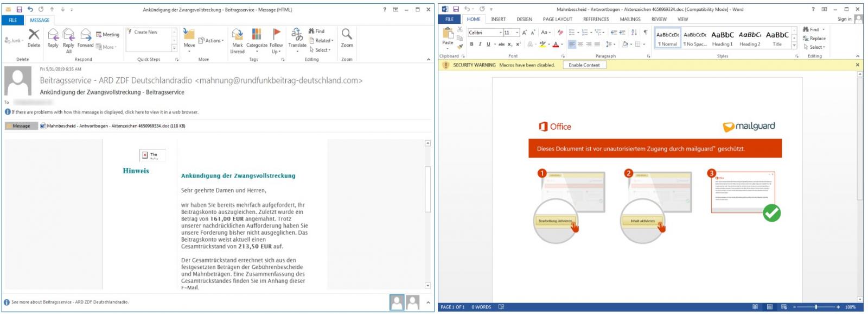This screenshot has height=314, width=868.
Task: Click the Word zoom slider handle
Action: (816, 307)
